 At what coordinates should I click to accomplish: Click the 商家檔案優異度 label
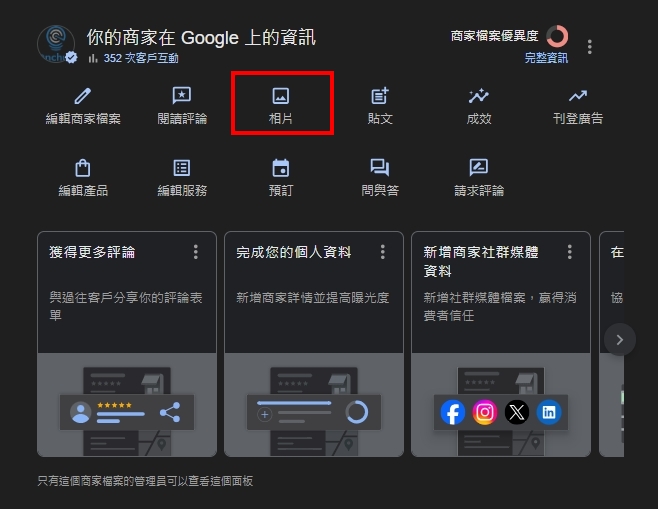(x=494, y=36)
